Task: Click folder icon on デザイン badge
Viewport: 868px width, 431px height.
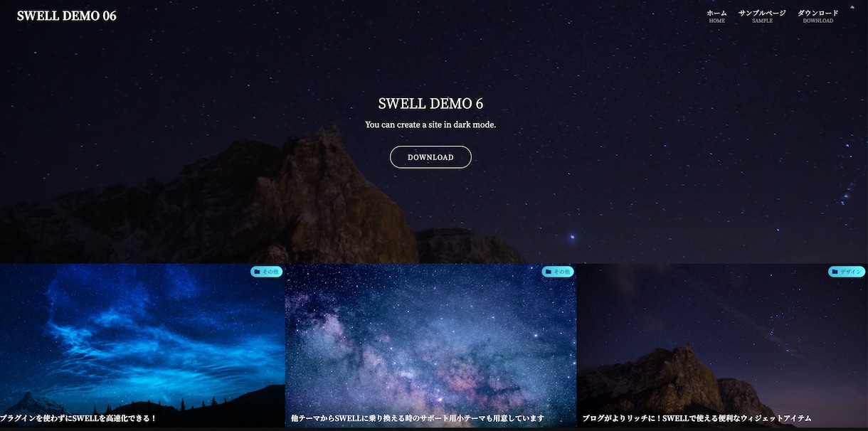Action: click(x=835, y=272)
